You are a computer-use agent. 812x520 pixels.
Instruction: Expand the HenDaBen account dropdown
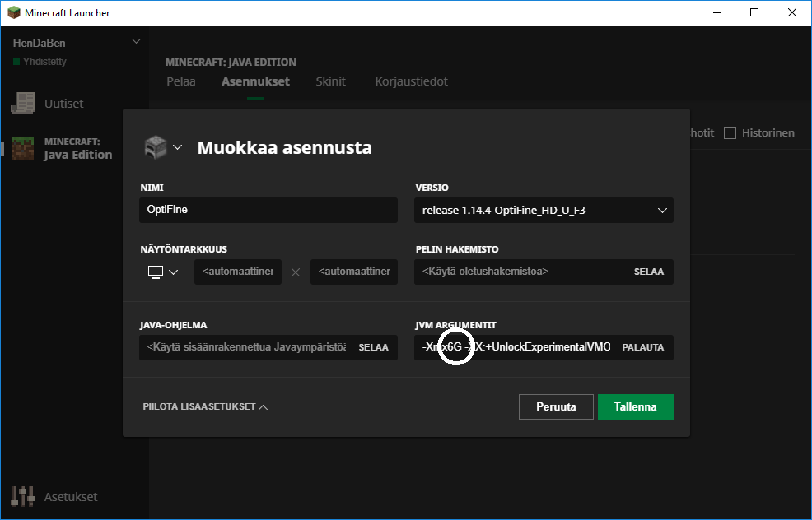coord(136,41)
